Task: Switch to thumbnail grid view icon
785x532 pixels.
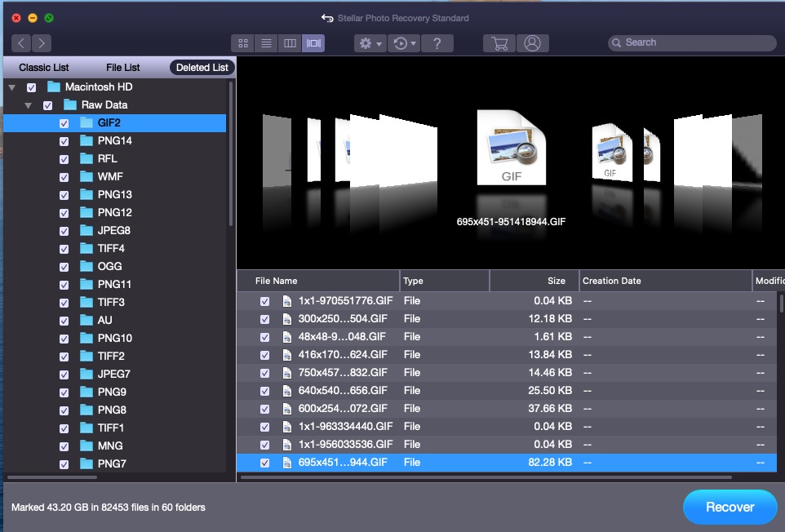Action: [x=243, y=43]
